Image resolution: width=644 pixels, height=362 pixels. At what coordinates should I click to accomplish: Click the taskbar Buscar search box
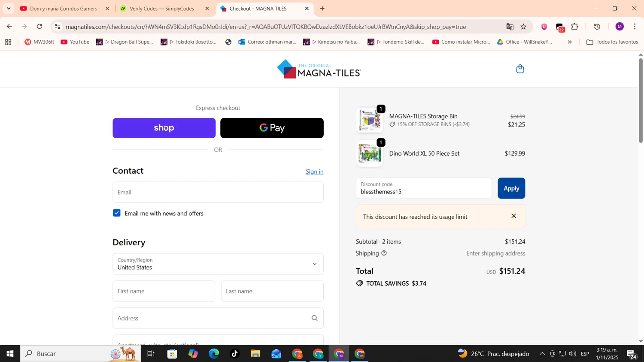pos(80,354)
